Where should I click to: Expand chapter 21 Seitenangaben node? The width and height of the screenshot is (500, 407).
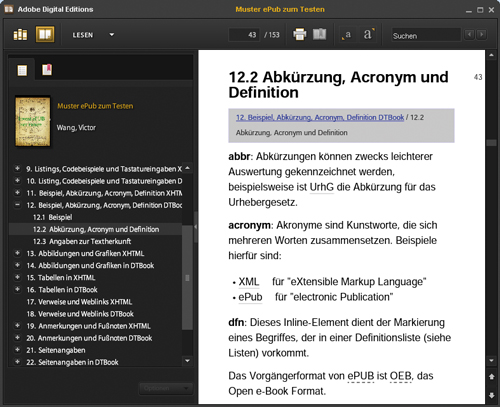click(17, 349)
